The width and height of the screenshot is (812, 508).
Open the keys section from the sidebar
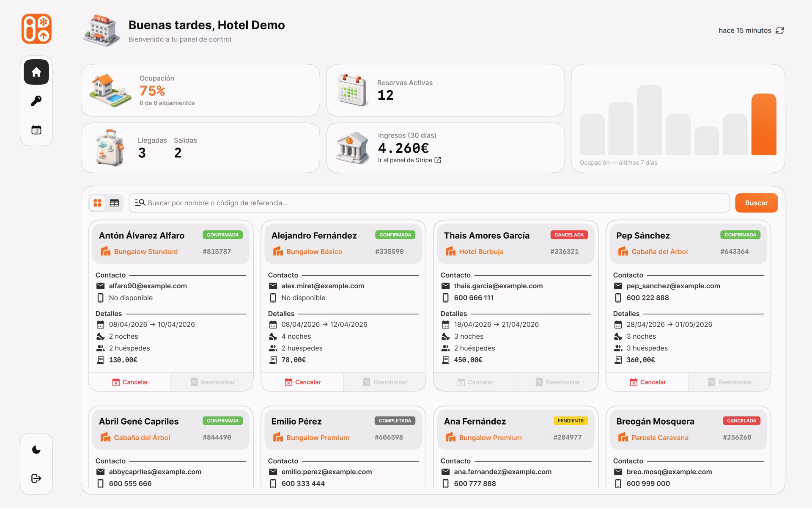click(x=36, y=100)
